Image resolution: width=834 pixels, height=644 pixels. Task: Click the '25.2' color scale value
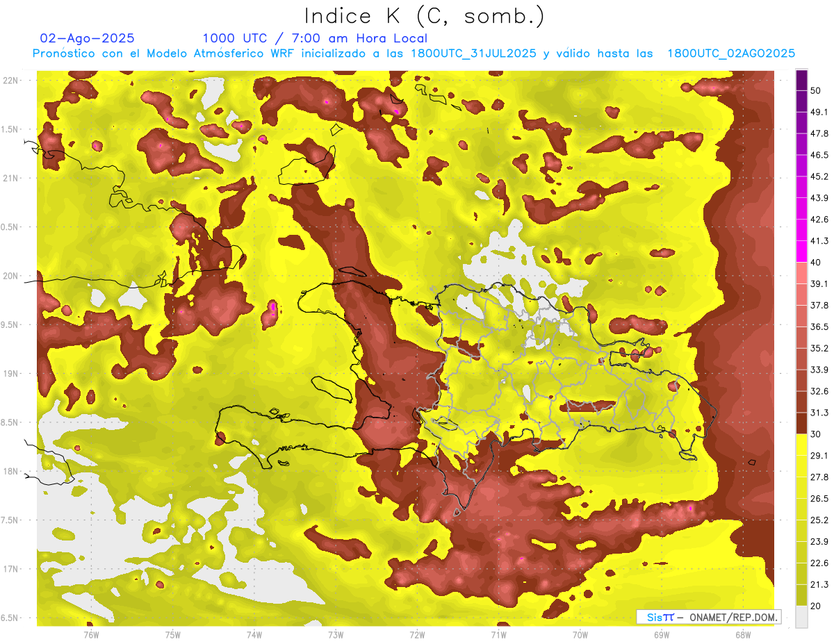819,520
